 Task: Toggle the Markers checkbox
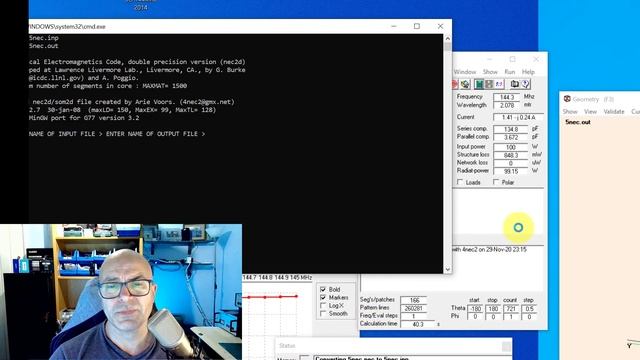click(x=323, y=298)
